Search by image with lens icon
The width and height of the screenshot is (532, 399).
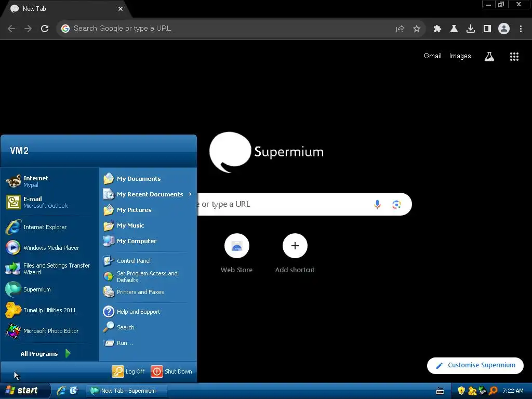[396, 204]
